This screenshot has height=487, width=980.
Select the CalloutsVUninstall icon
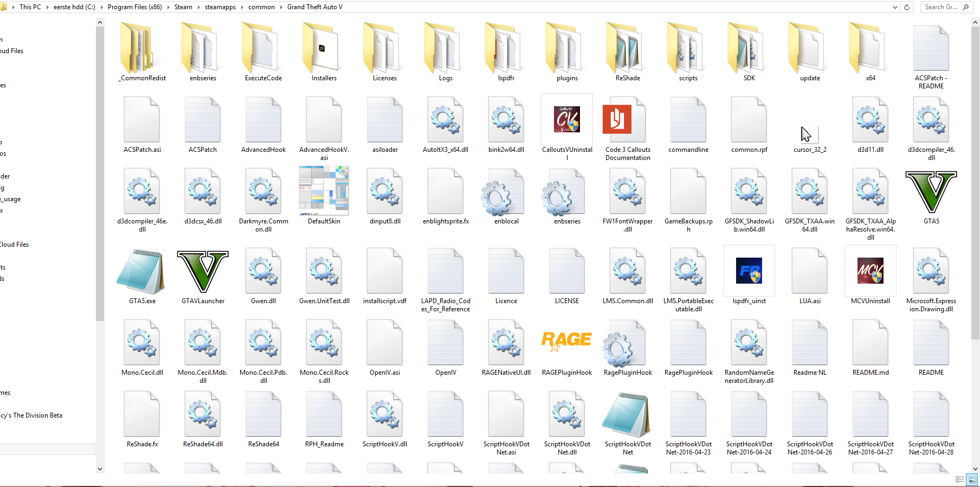coord(567,119)
